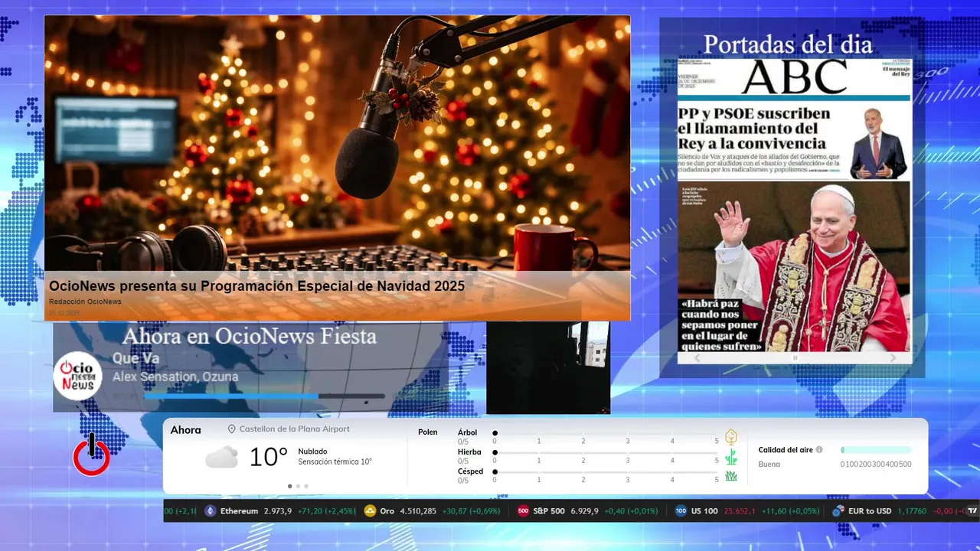This screenshot has width=980, height=551.
Task: Click the S&P 500 6.929,9 ticker entry
Action: tap(588, 511)
